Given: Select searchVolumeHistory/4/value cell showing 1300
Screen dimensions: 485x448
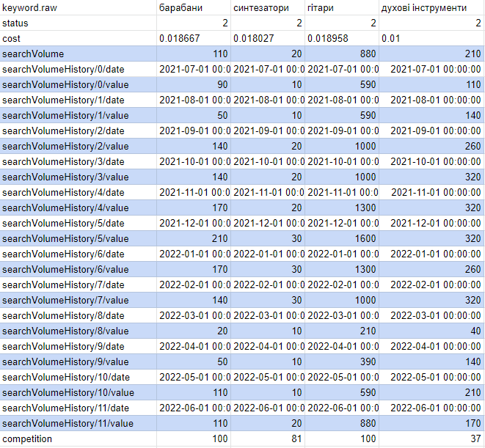Looking at the screenshot, I should pyautogui.click(x=342, y=208).
